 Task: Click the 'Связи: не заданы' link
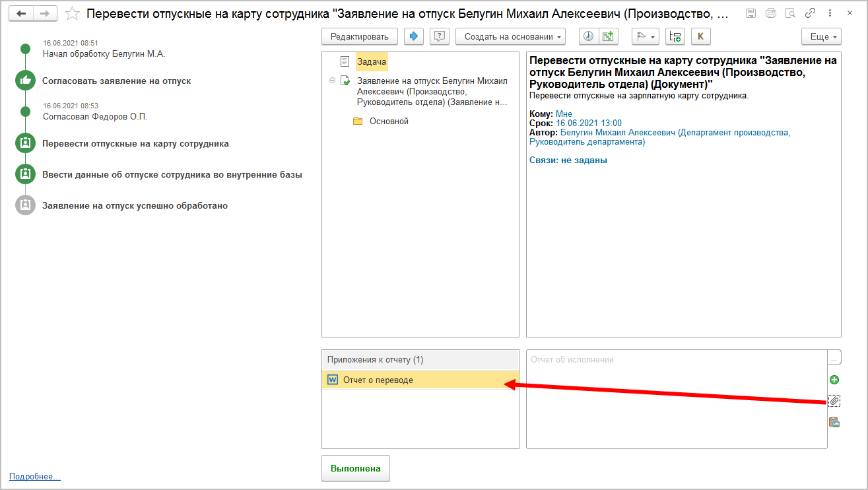tap(568, 160)
